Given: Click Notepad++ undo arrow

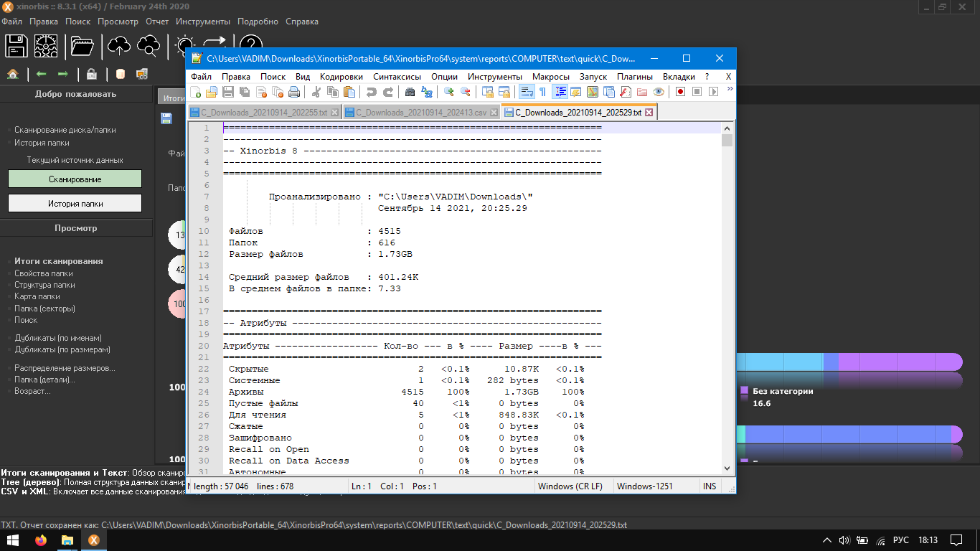Looking at the screenshot, I should (371, 92).
